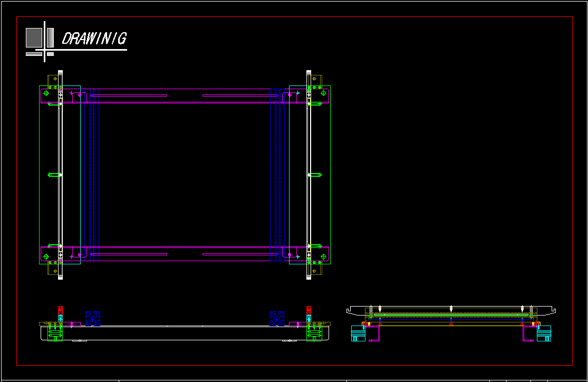Image resolution: width=588 pixels, height=382 pixels.
Task: Pick the upper-left magenta slot in plan view
Action: tap(129, 96)
